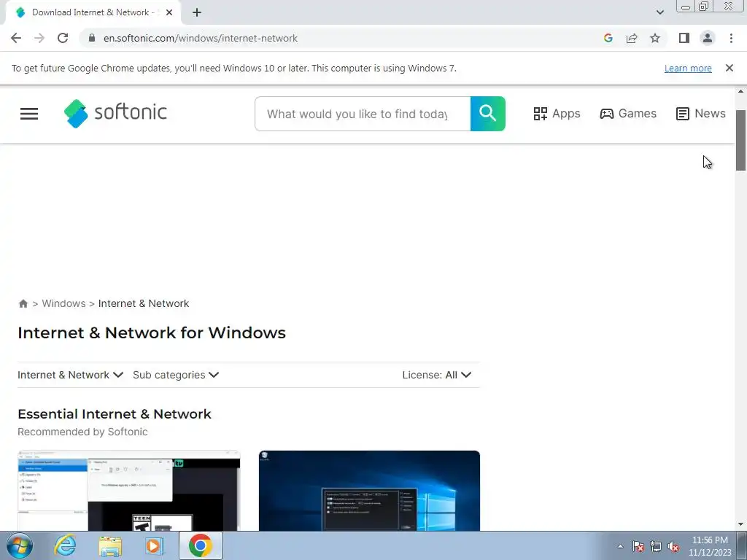Click the muted volume tray icon
The height and width of the screenshot is (560, 747).
673,546
